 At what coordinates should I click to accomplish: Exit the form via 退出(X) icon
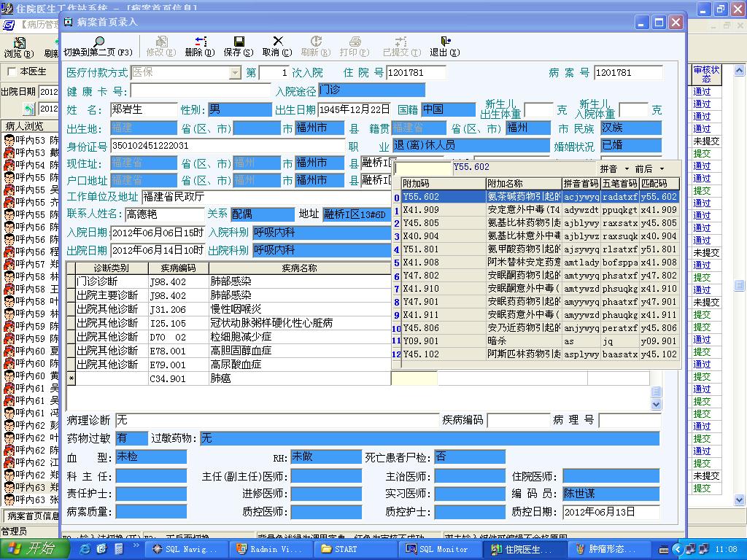[x=445, y=42]
